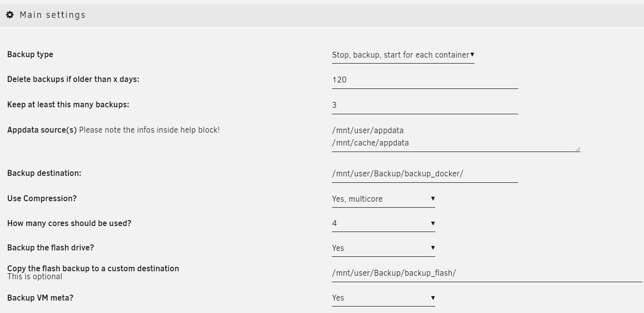Image resolution: width=644 pixels, height=313 pixels.
Task: Click the Keep at least this many backups label
Action: point(68,105)
